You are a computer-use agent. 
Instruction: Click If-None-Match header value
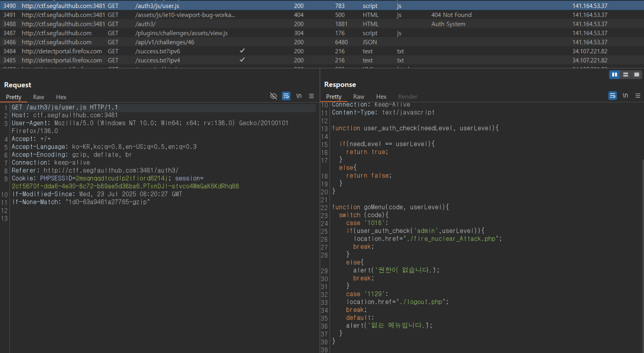[108, 202]
